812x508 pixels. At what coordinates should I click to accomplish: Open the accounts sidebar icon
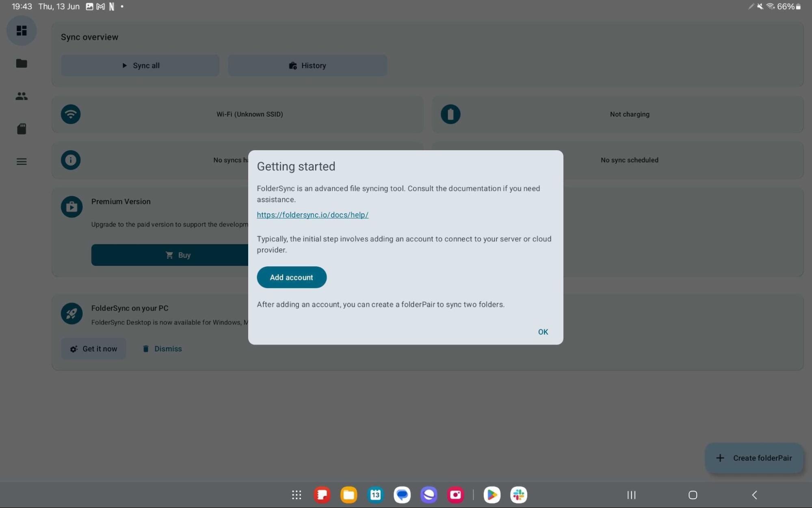(x=22, y=96)
